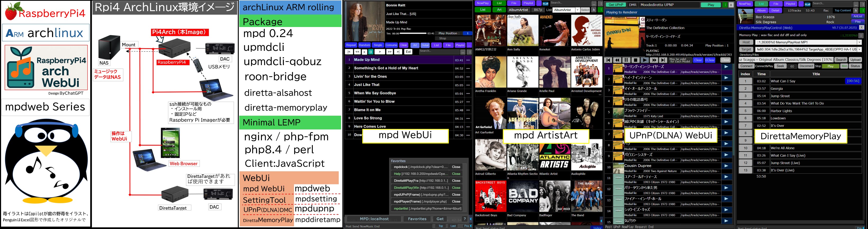
Task: Open Favorites in mpd WebUi footer
Action: (417, 219)
